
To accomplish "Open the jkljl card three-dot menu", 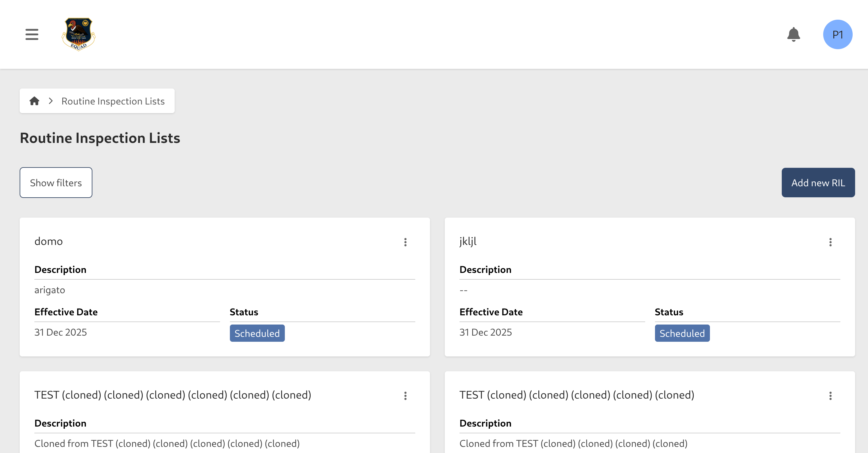I will click(x=830, y=242).
